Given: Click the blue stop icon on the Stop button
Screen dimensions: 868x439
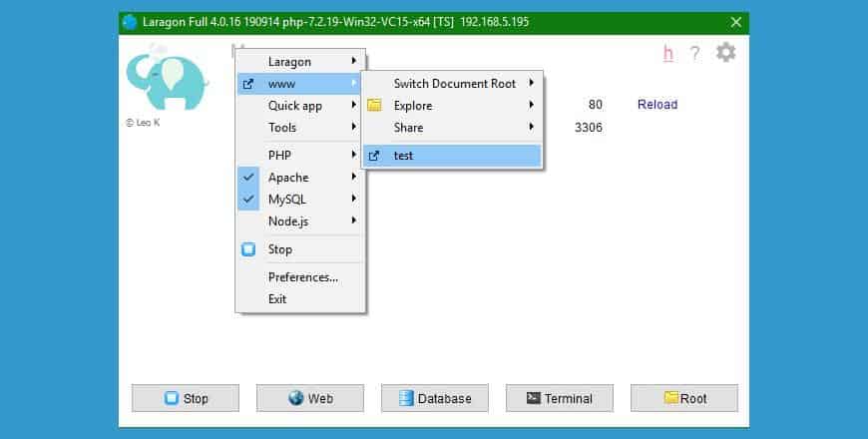Looking at the screenshot, I should (172, 398).
